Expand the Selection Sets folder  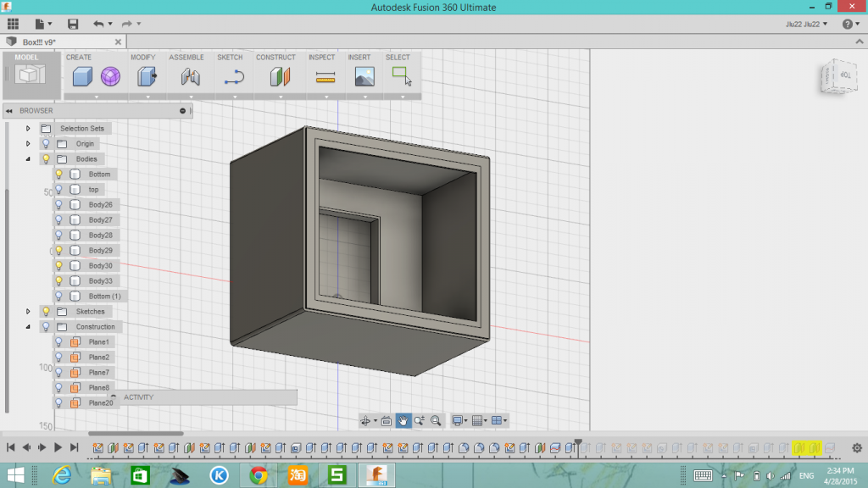[x=28, y=129]
